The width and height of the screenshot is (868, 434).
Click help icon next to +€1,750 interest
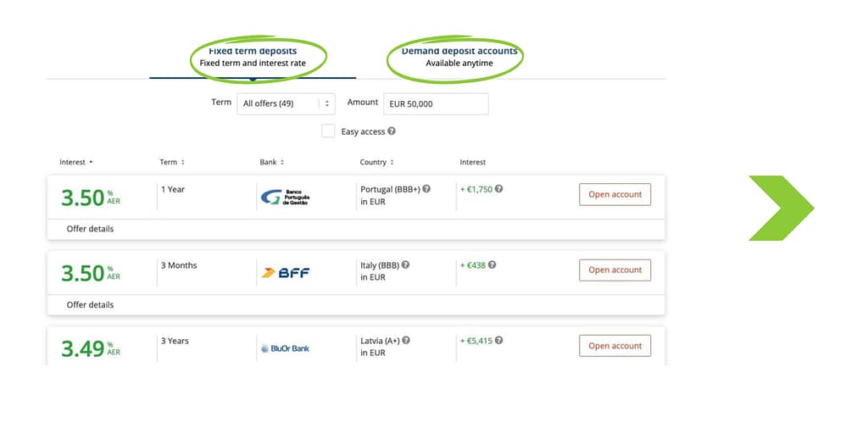[x=498, y=189]
